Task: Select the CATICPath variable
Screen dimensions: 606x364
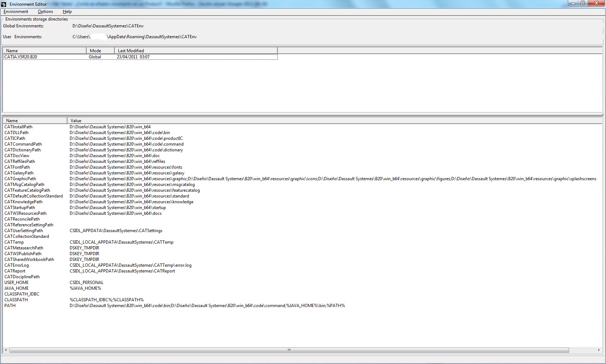Action: point(15,138)
